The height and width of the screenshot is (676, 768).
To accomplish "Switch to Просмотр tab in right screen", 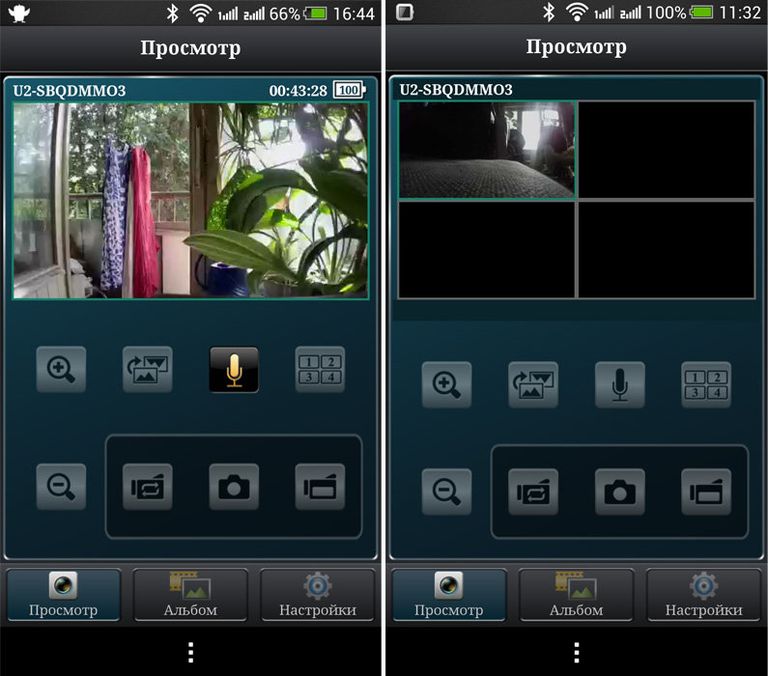I will (x=449, y=595).
